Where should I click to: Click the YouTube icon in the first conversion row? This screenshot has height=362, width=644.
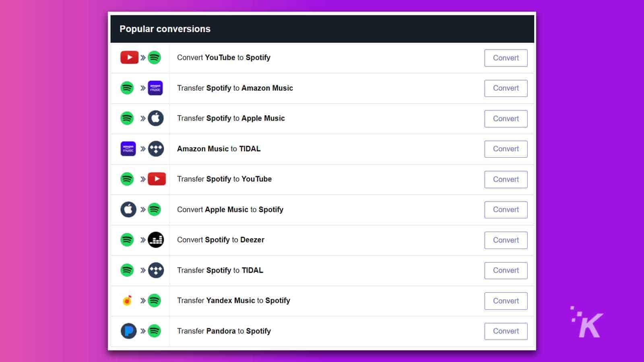tap(129, 58)
